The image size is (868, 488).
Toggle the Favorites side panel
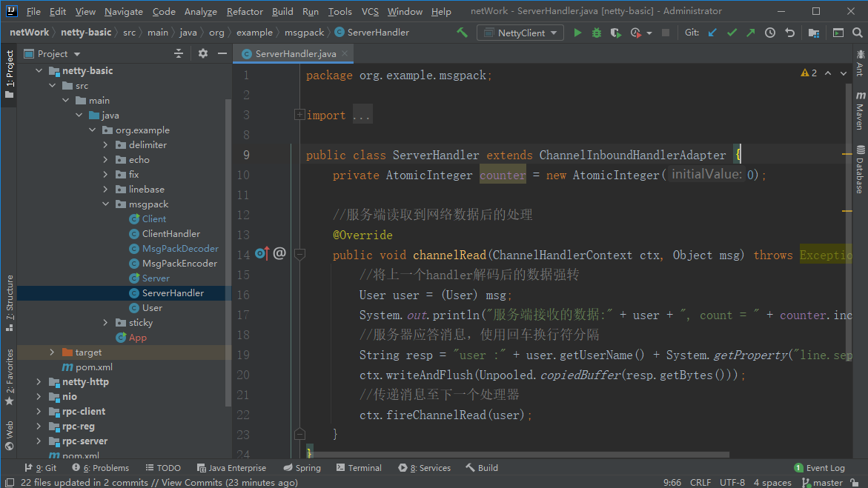(x=10, y=378)
